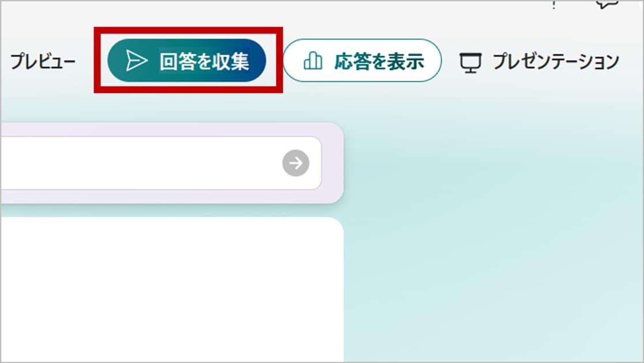Image resolution: width=644 pixels, height=363 pixels.
Task: Click the monitor icon beside プレゼンテーション
Action: point(470,63)
